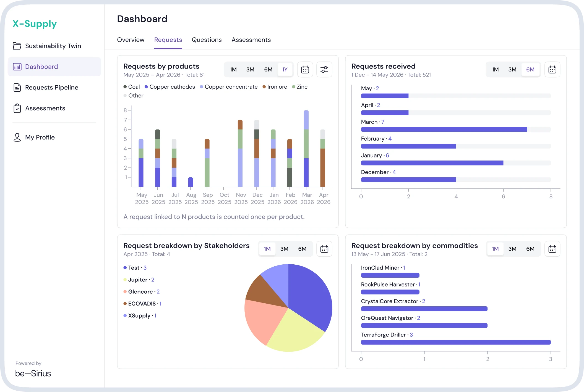Set Requests received range to 1M
The height and width of the screenshot is (392, 584).
click(x=495, y=70)
